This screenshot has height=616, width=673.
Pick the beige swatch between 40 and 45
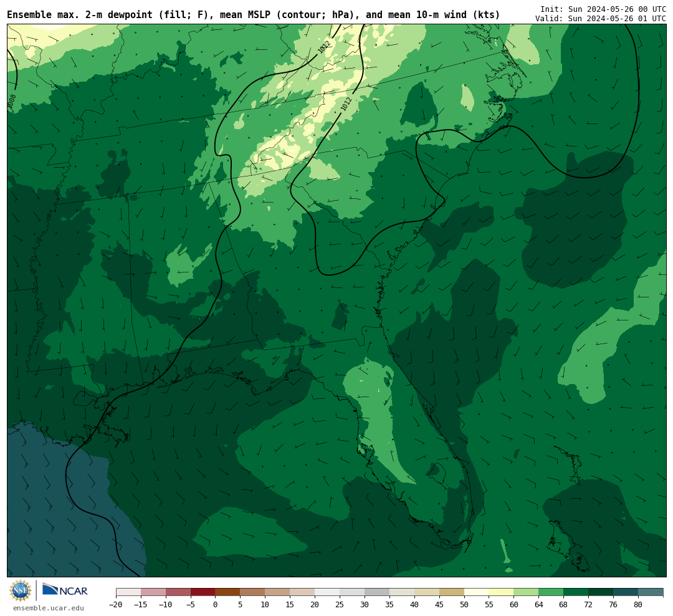point(427,592)
